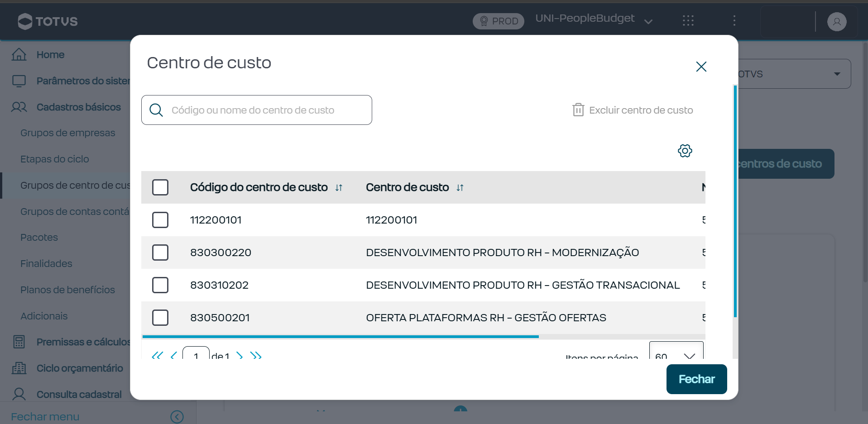
Task: Open the vertical three-dot menu in header
Action: pos(734,21)
